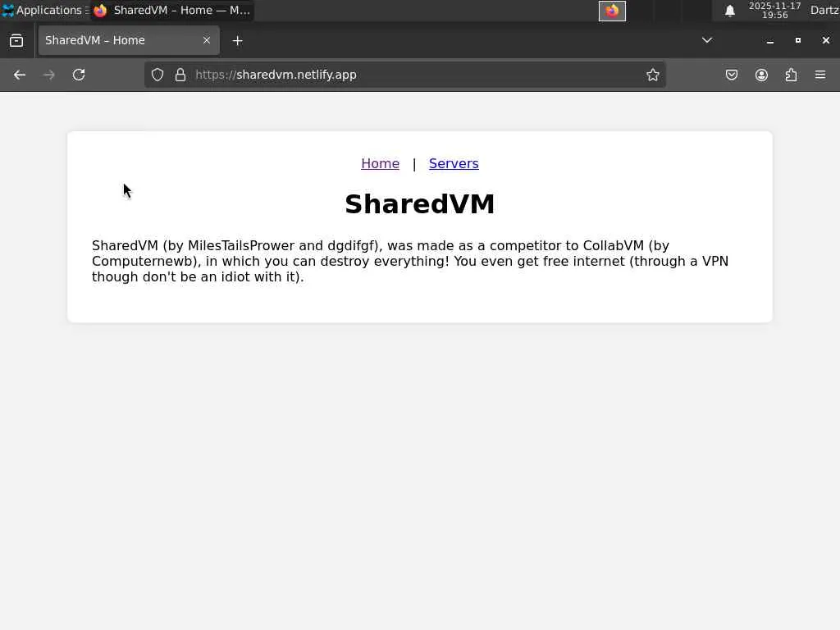The image size is (840, 630).
Task: Open Firefox View from the tab bar icon
Action: (x=16, y=41)
